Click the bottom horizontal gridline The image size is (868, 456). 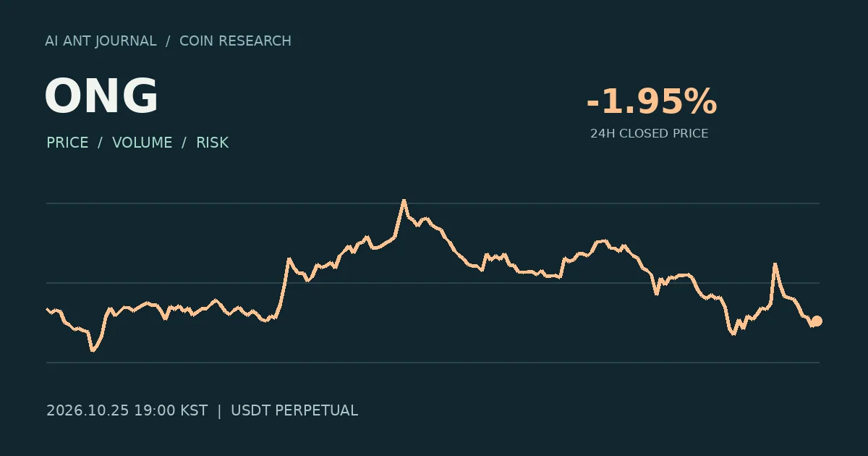coord(433,362)
